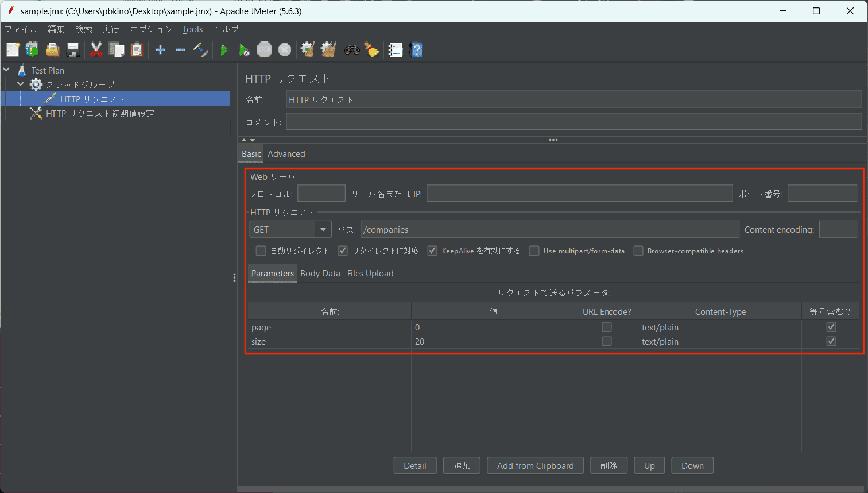
Task: Click the 追加 button
Action: 462,465
